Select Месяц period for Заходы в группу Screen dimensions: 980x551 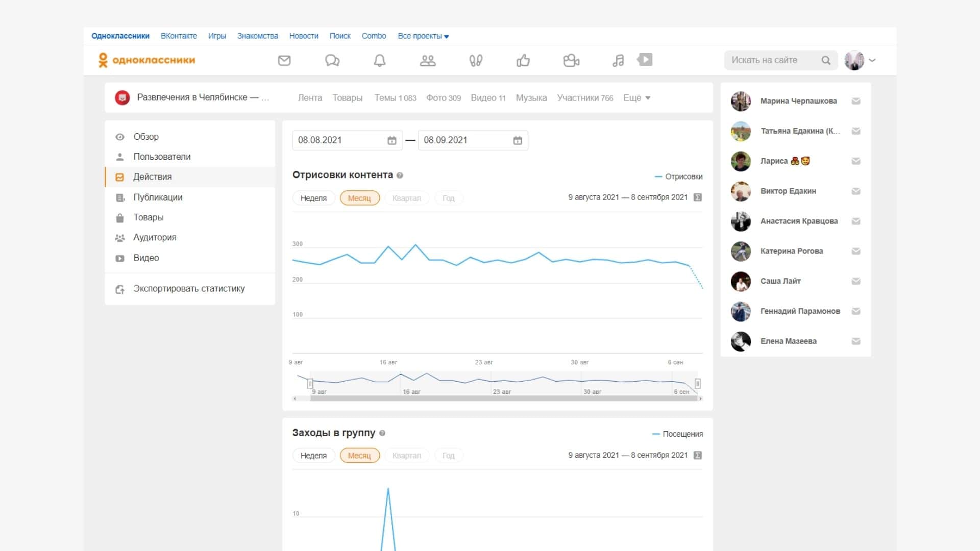coord(359,456)
